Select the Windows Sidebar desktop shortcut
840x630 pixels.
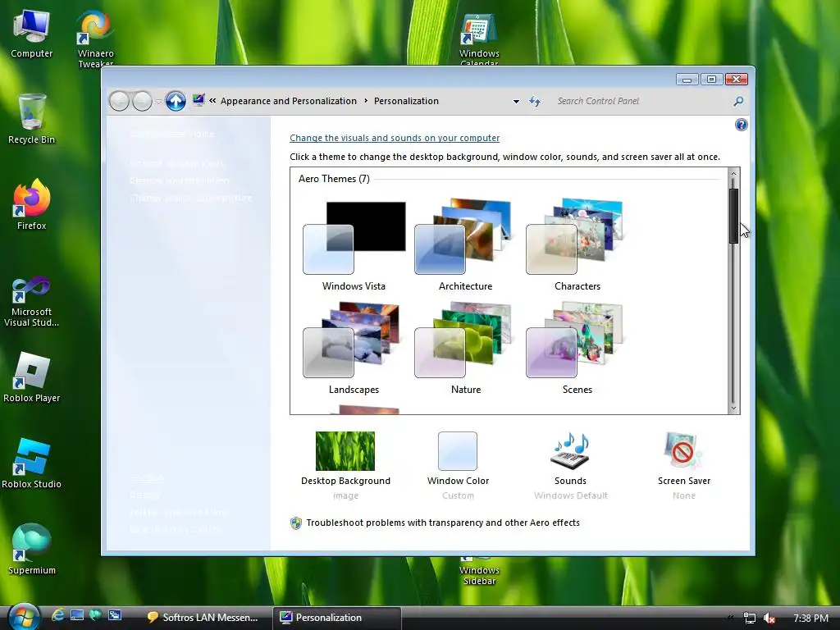(479, 571)
